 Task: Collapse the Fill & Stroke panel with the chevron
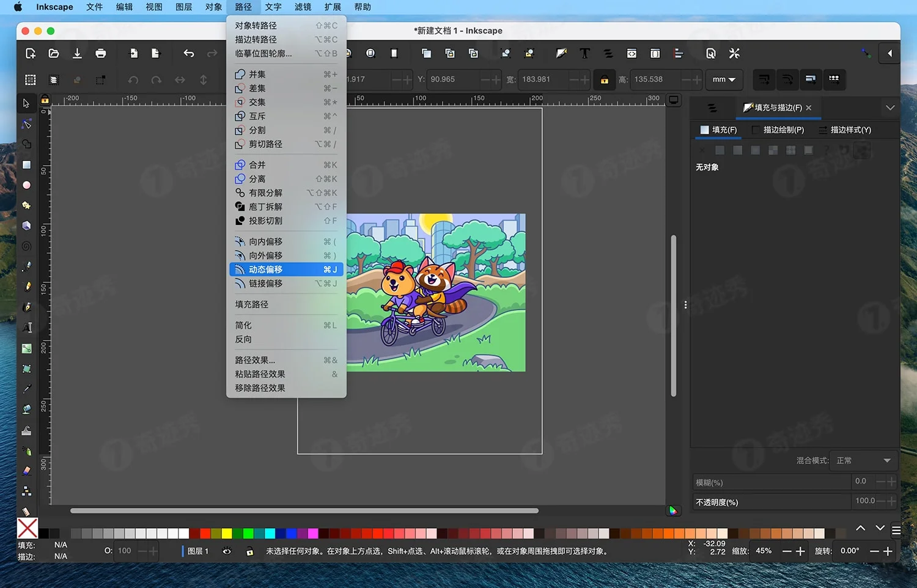coord(891,108)
